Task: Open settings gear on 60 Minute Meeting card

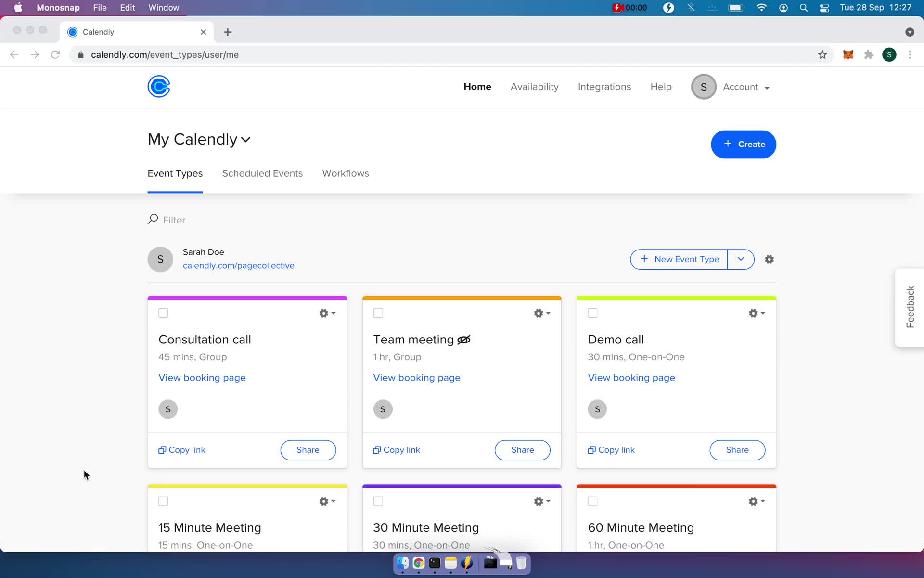Action: coord(757,501)
